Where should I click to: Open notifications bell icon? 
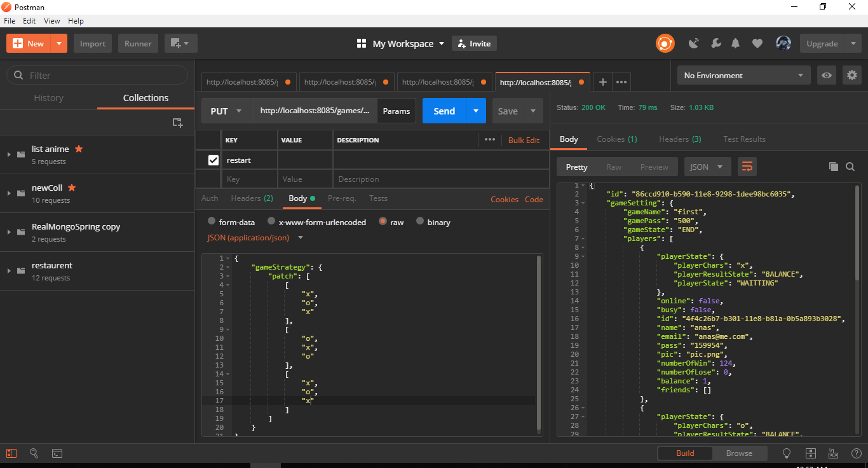tap(736, 43)
